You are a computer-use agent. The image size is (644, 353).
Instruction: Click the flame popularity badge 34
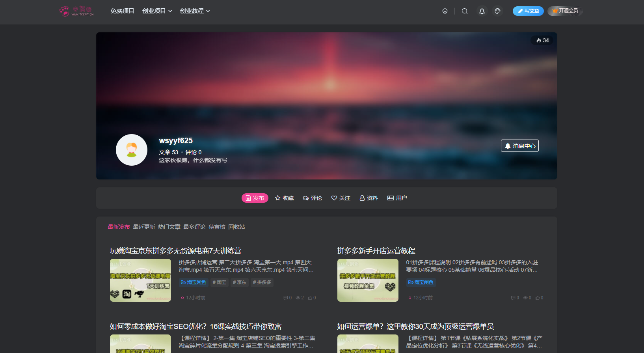(542, 40)
